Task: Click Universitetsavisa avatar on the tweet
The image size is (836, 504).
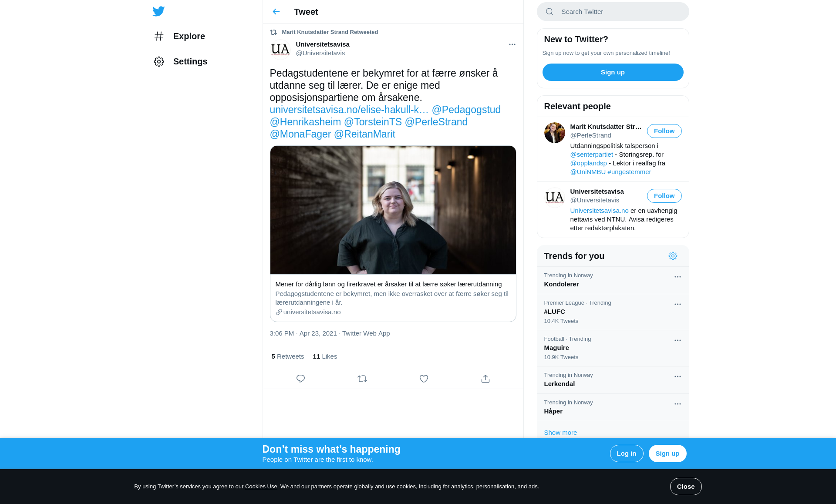Action: coord(280,49)
